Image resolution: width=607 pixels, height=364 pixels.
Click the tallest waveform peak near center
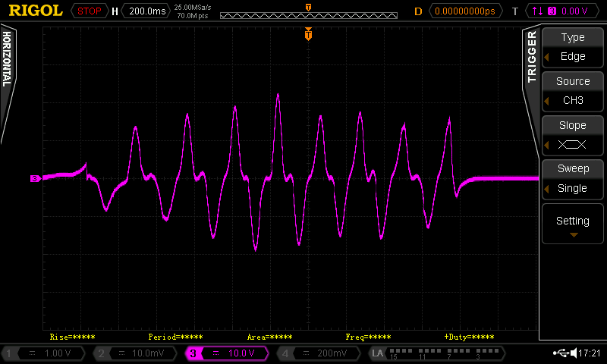coord(278,95)
